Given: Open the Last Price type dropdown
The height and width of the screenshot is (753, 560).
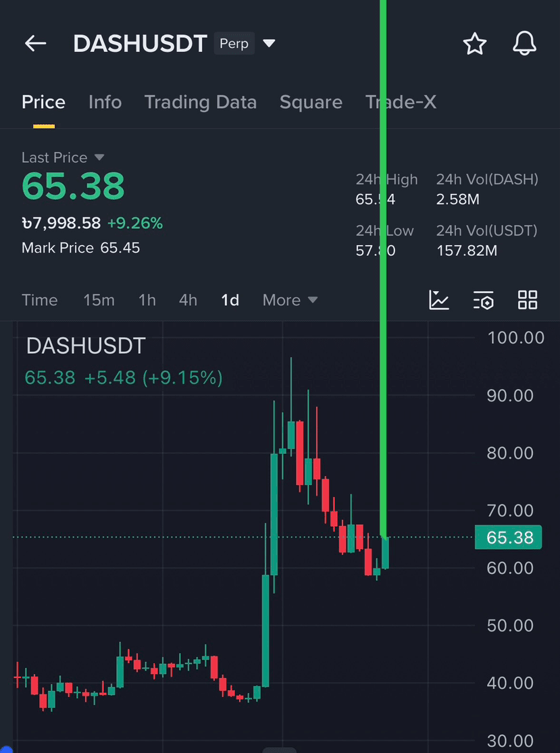Looking at the screenshot, I should [x=99, y=157].
